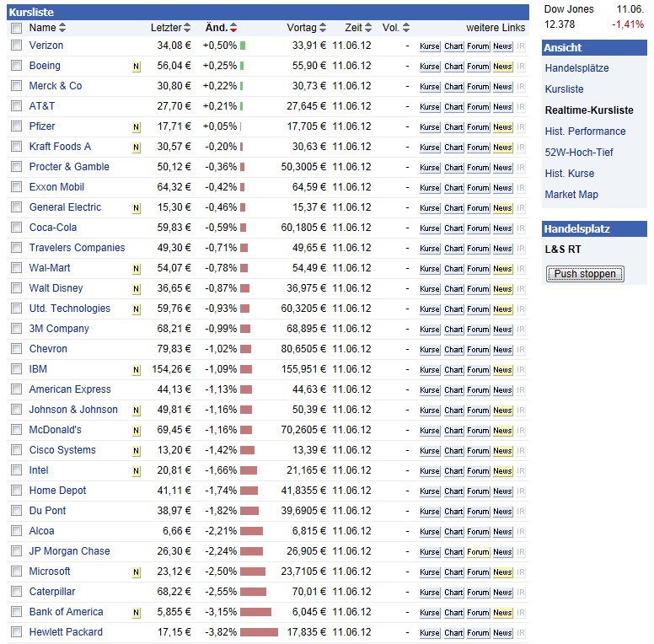
Task: Tick the checkbox for Hewlett Packard
Action: 16,632
